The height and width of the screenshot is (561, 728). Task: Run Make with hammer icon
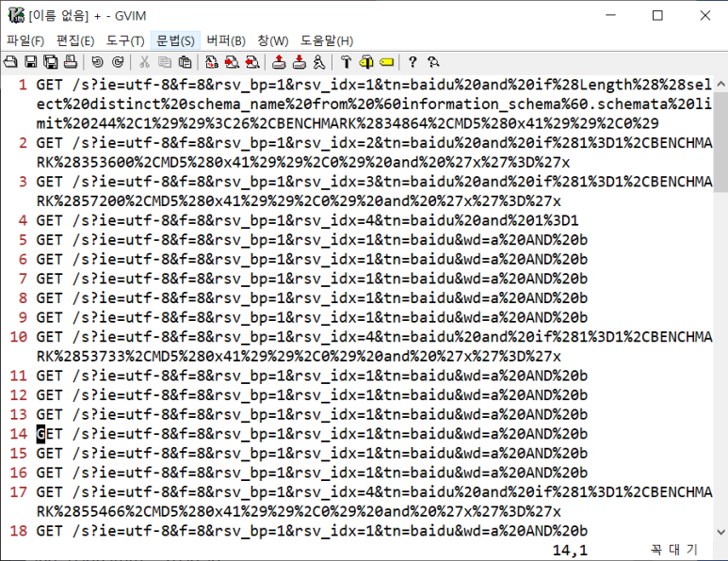click(346, 62)
